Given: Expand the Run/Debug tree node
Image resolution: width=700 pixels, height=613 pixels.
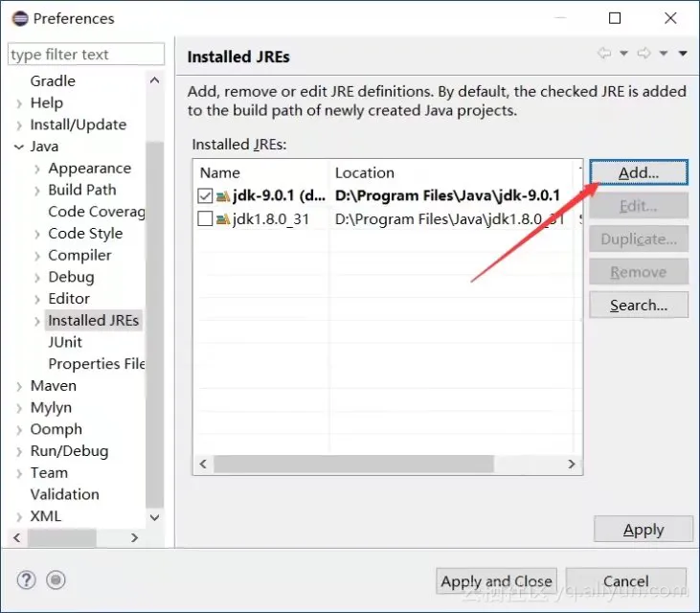Looking at the screenshot, I should pyautogui.click(x=19, y=452).
